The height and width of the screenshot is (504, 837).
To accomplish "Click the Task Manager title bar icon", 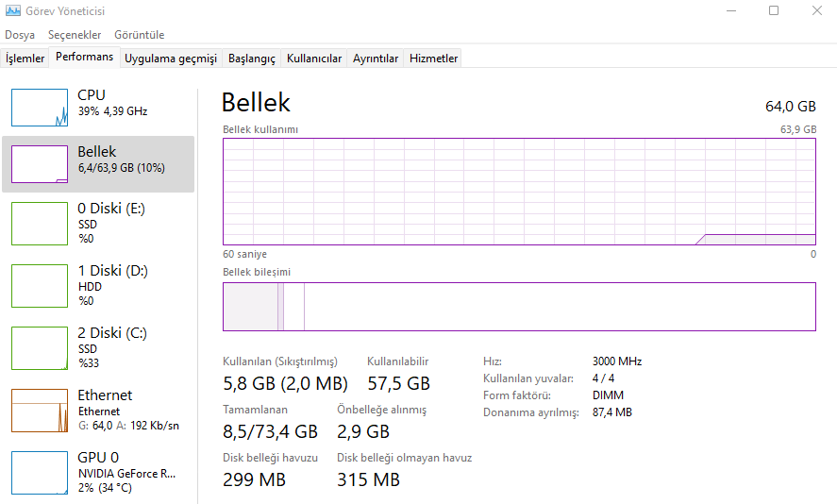I will pyautogui.click(x=11, y=11).
